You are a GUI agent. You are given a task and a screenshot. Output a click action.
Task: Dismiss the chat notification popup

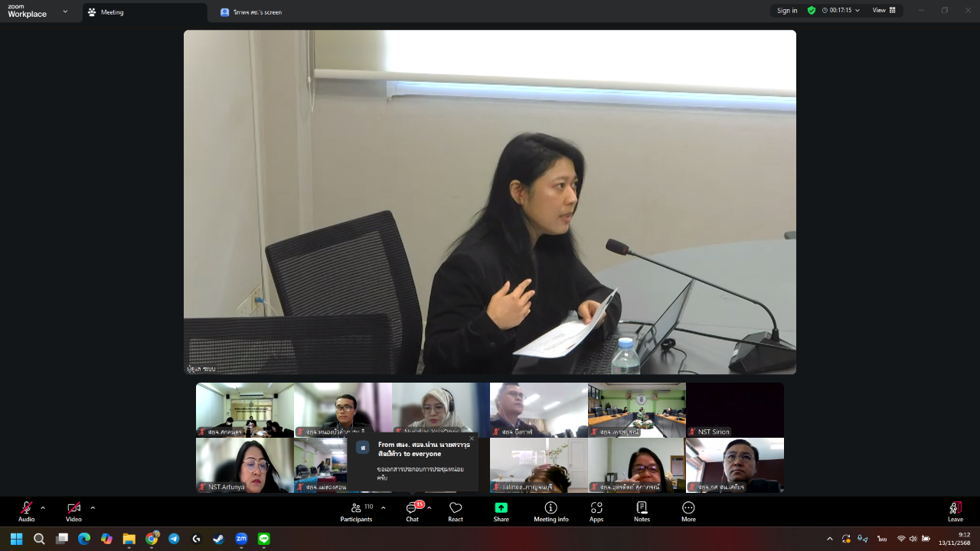(x=472, y=439)
